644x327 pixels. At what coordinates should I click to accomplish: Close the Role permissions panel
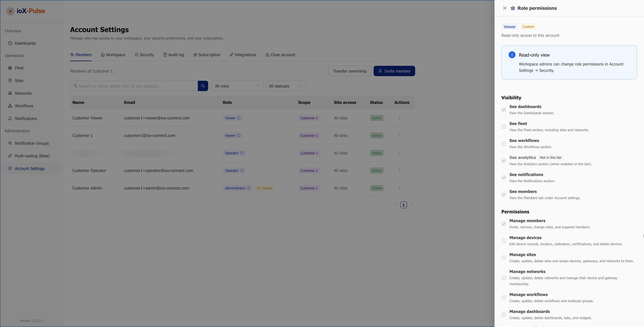coord(505,8)
